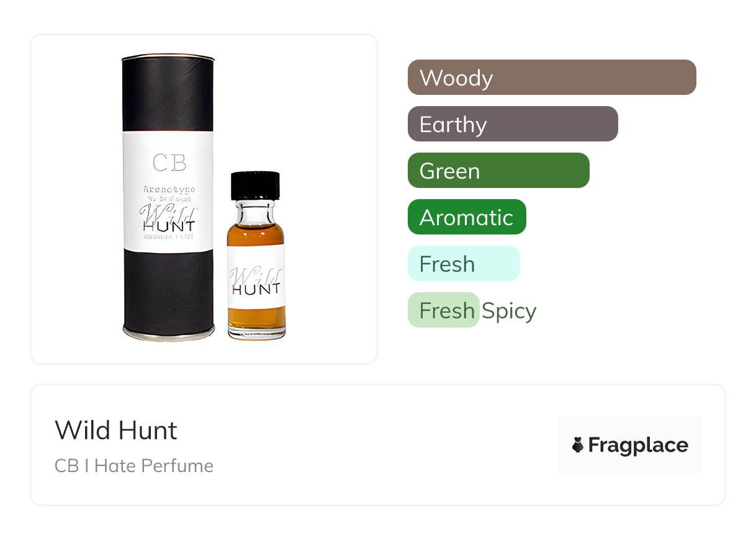Click the black tube packaging image
Image resolution: width=756 pixels, height=536 pixels.
coord(168,198)
